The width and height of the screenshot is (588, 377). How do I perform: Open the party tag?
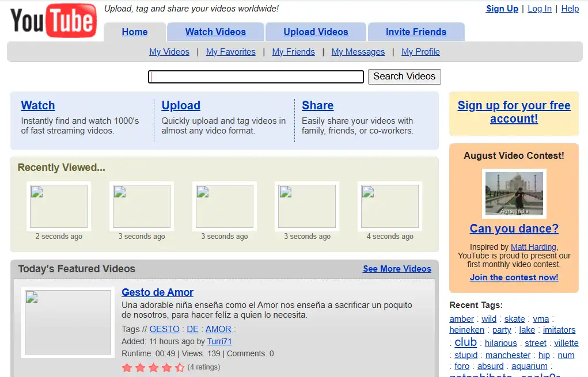tap(502, 330)
